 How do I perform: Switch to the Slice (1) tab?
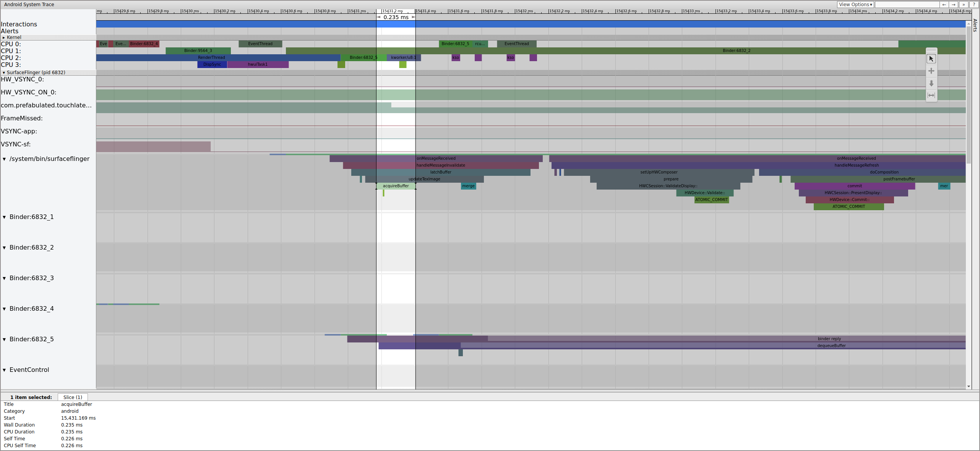72,397
